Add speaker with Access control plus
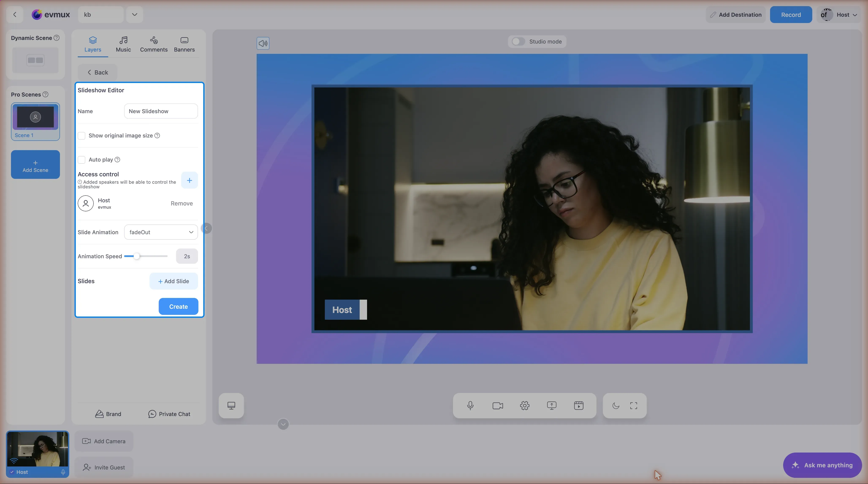The image size is (868, 484). [x=189, y=180]
